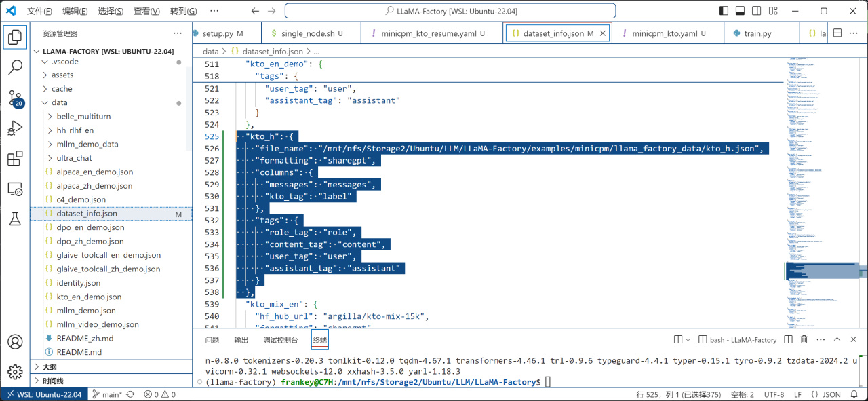Maximize panel size with the caret icon
The height and width of the screenshot is (401, 868).
pyautogui.click(x=836, y=339)
